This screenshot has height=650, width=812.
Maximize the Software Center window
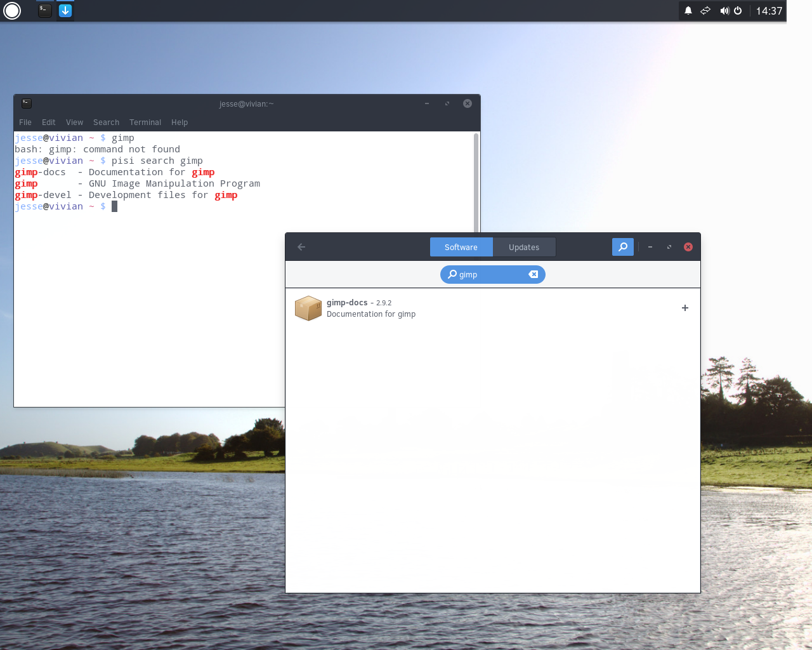coord(669,247)
